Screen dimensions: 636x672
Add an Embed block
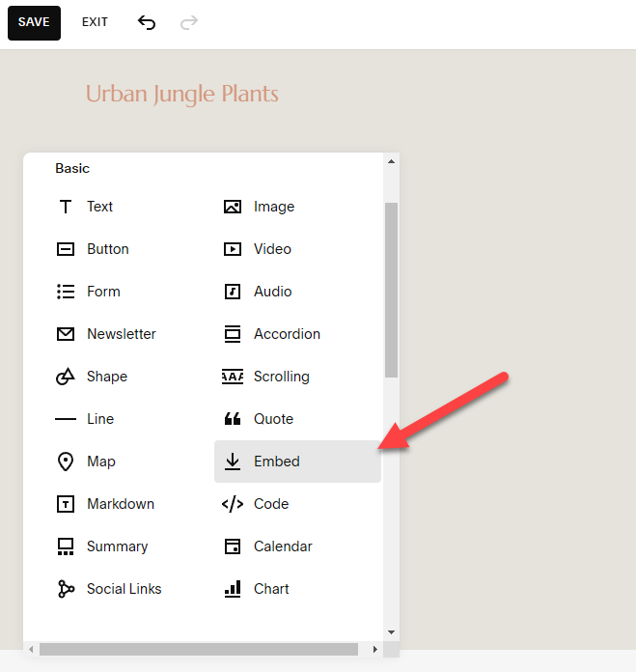coord(277,462)
